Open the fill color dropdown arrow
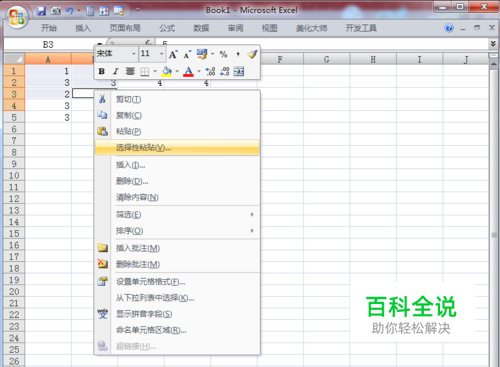Viewport: 500px width, 367px height. tap(177, 71)
